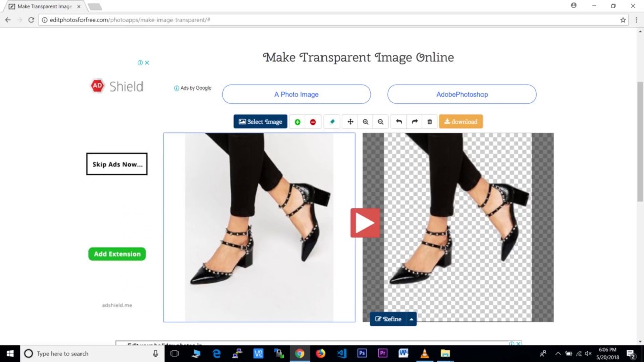Click the taskbar search box
This screenshot has height=362, width=644.
[x=92, y=353]
